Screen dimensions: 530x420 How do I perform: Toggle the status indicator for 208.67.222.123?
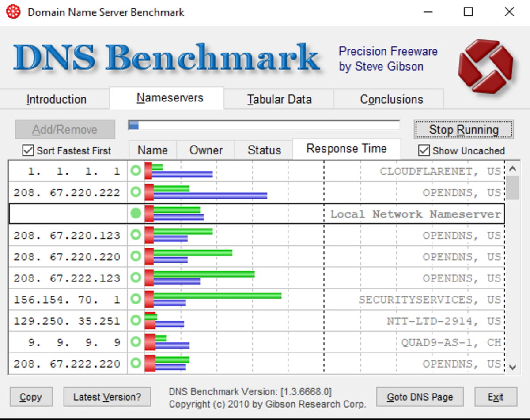click(136, 278)
